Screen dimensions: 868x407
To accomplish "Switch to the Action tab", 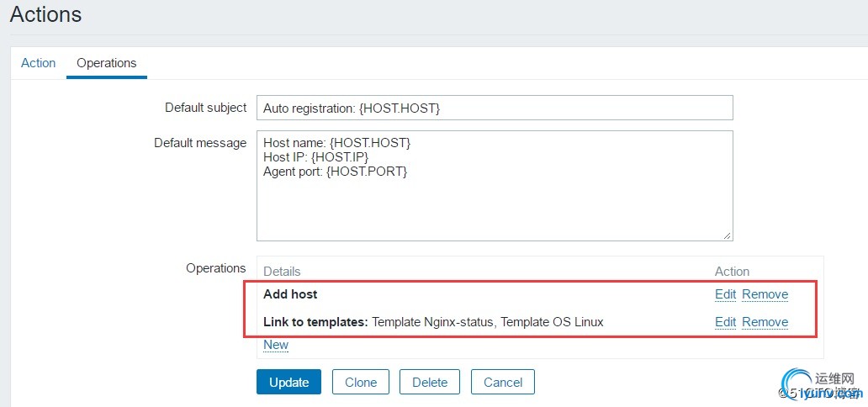I will pos(38,63).
